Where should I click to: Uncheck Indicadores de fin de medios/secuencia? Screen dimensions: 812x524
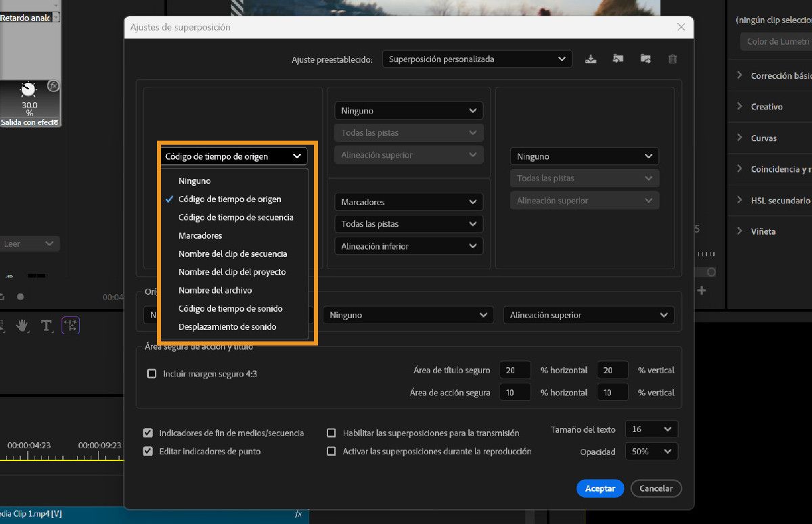[148, 433]
